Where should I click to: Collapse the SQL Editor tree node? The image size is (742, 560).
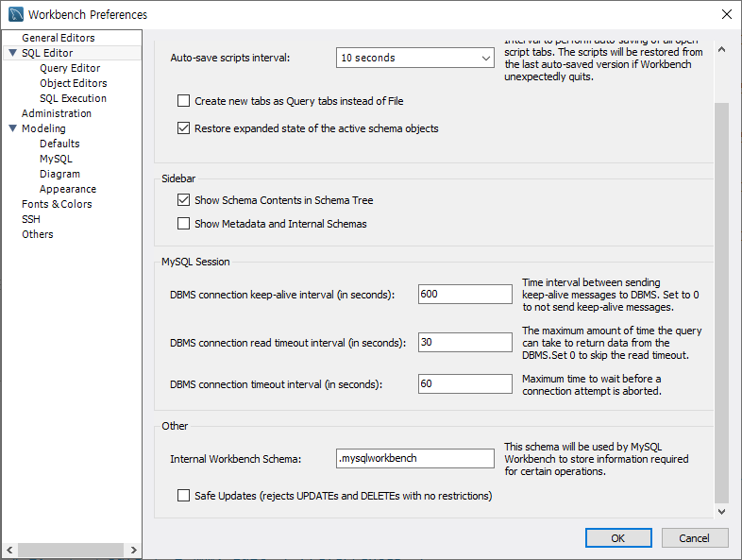point(13,53)
